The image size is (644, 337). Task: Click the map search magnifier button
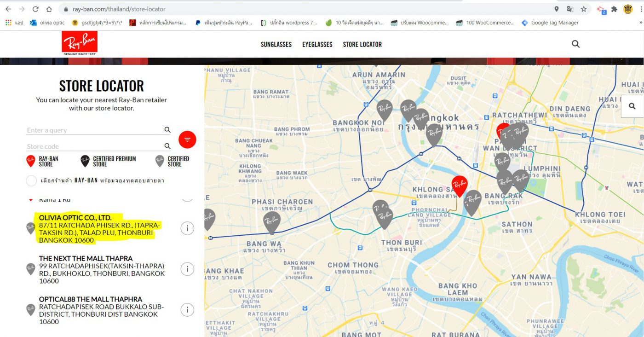tap(632, 106)
